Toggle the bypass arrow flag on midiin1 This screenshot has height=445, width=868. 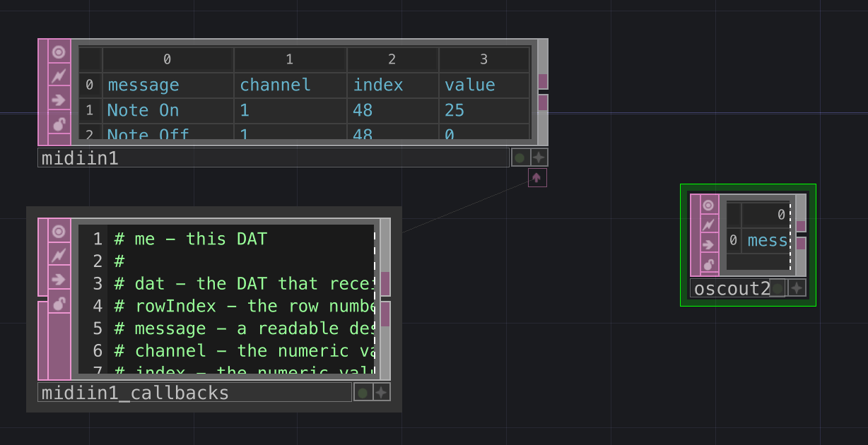(59, 100)
